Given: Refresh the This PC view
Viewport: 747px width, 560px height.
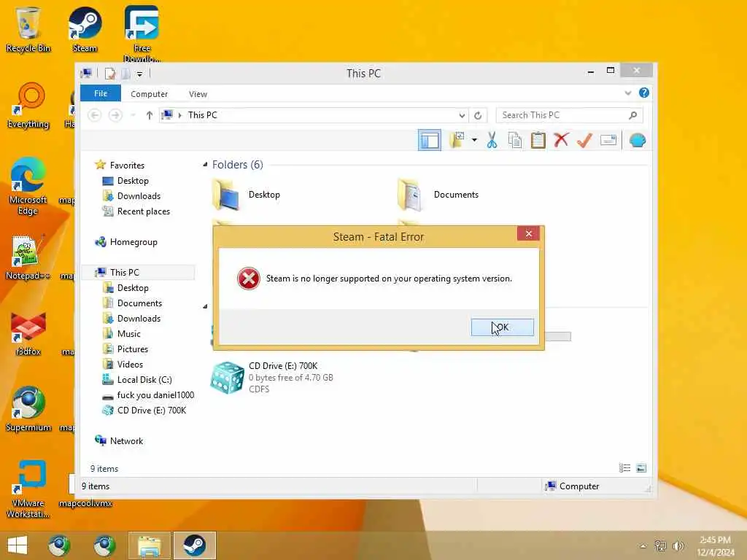Looking at the screenshot, I should coord(478,116).
